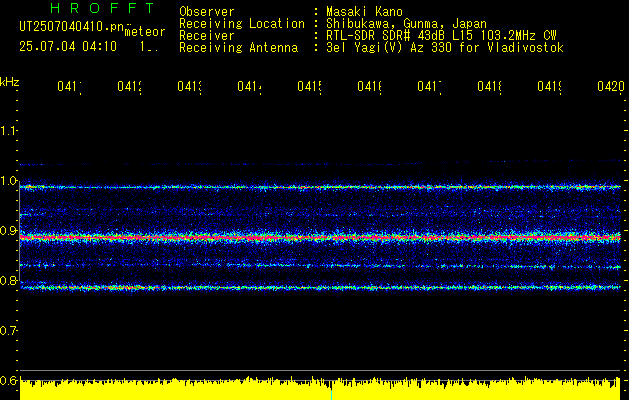The image size is (629, 400).
Task: Click the 0.6 frequency axis label
Action: [x=8, y=380]
